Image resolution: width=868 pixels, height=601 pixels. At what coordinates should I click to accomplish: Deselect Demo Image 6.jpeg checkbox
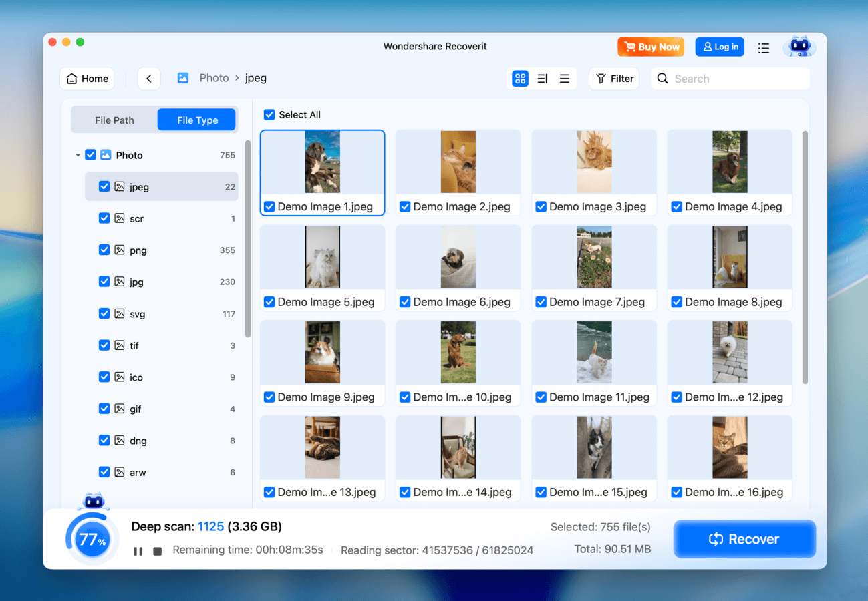(405, 302)
